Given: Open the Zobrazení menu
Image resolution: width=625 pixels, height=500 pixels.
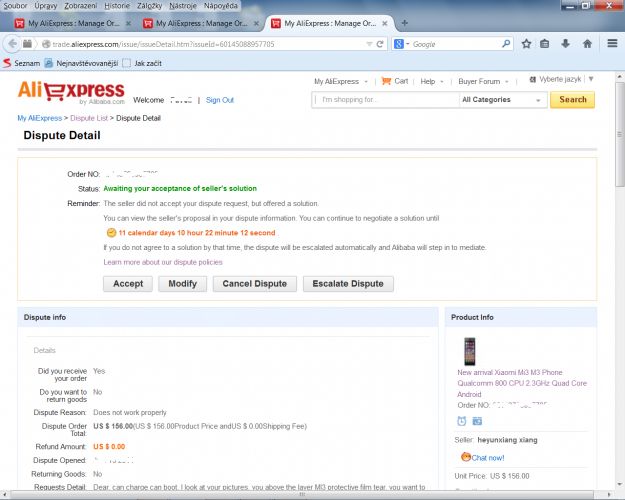Looking at the screenshot, I should 81,6.
